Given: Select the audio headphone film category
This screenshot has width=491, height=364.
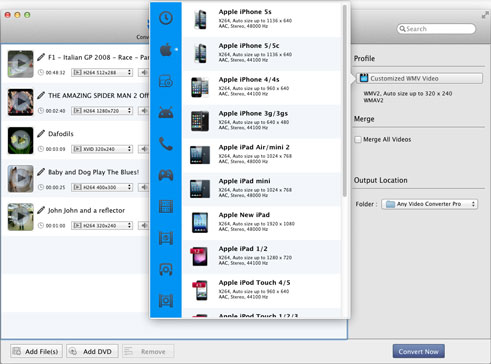Looking at the screenshot, I should pyautogui.click(x=166, y=269).
